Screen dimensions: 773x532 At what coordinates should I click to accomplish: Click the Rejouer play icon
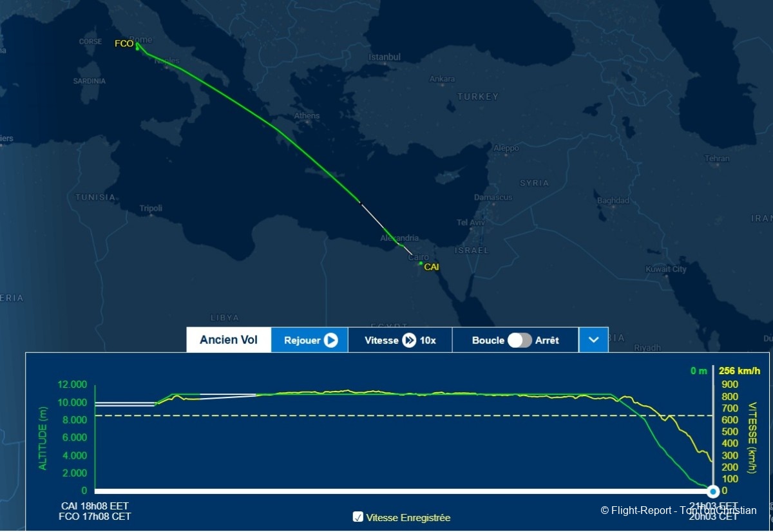pyautogui.click(x=330, y=340)
